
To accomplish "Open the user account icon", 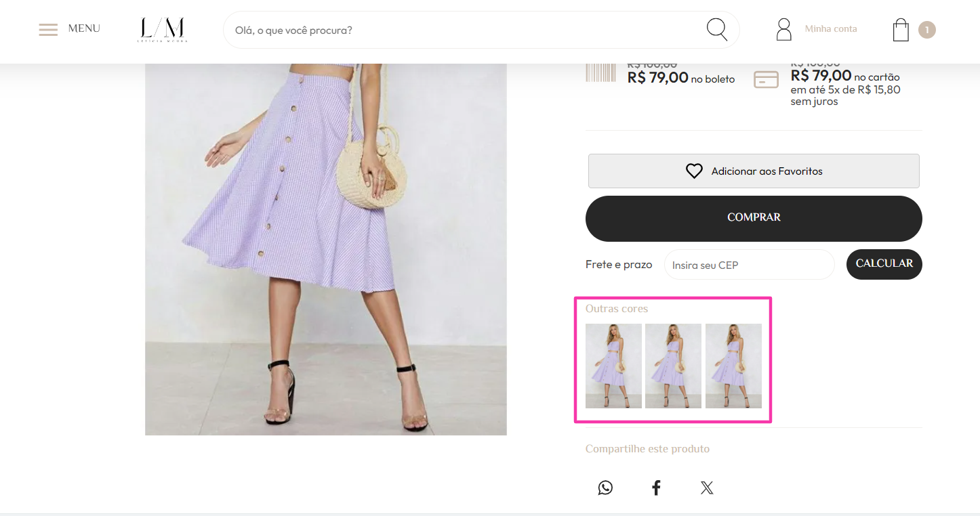I will point(784,30).
